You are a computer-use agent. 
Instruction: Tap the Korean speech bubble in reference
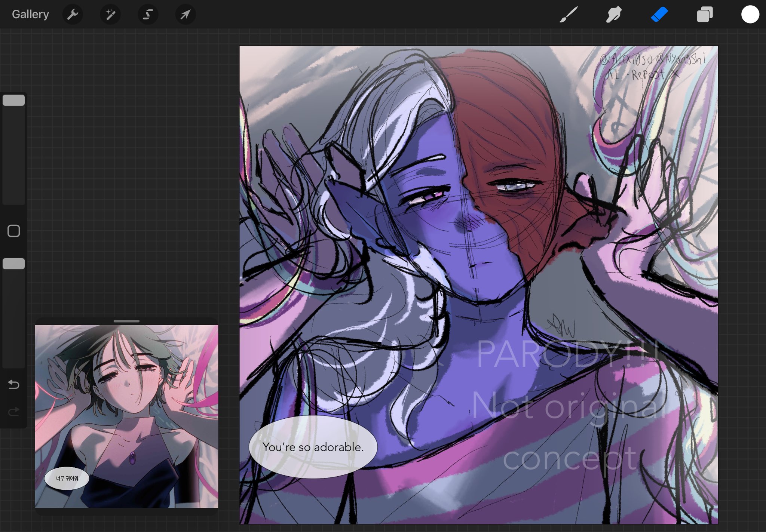67,478
